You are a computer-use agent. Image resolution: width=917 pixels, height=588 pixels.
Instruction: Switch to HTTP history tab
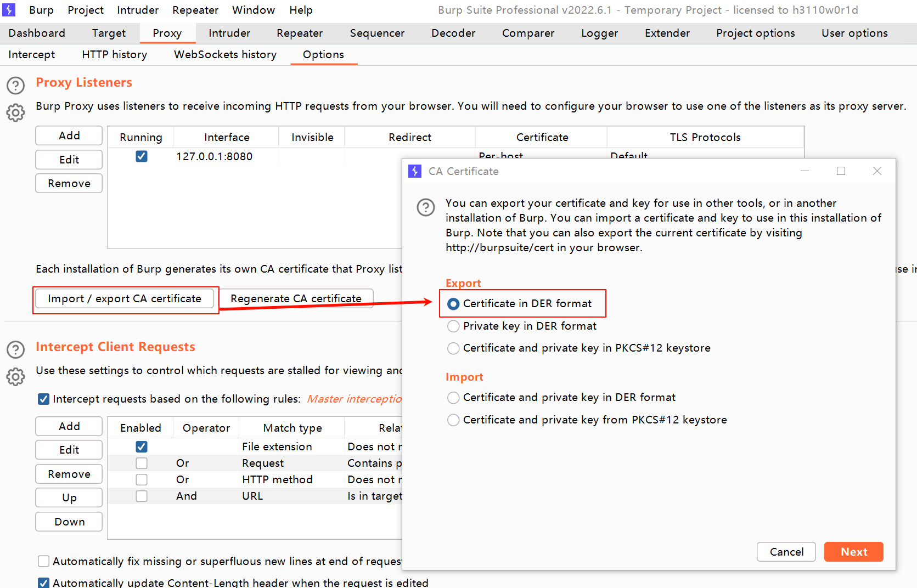[x=115, y=54]
